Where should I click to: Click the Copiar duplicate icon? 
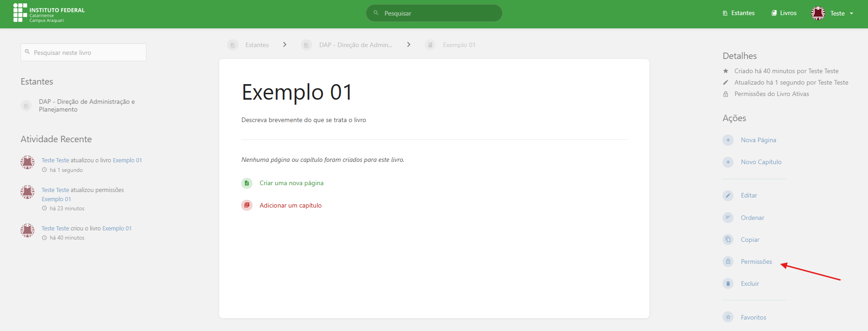(728, 240)
